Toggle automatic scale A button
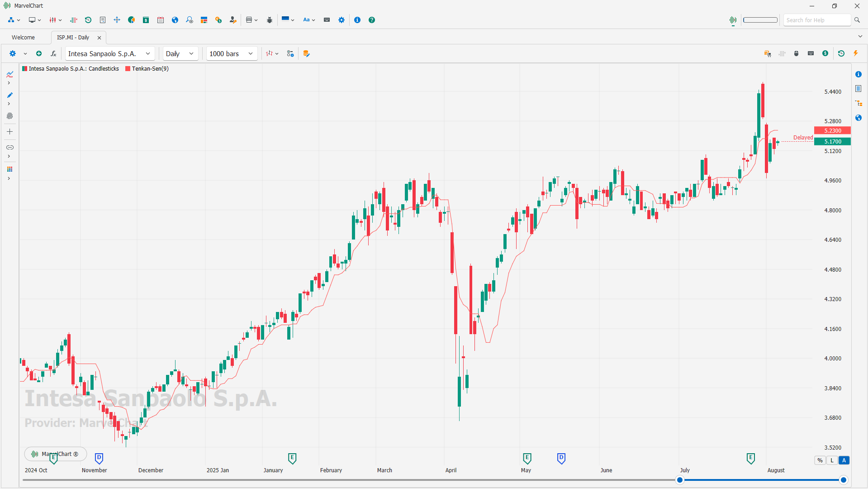Image resolution: width=868 pixels, height=489 pixels. click(x=844, y=460)
